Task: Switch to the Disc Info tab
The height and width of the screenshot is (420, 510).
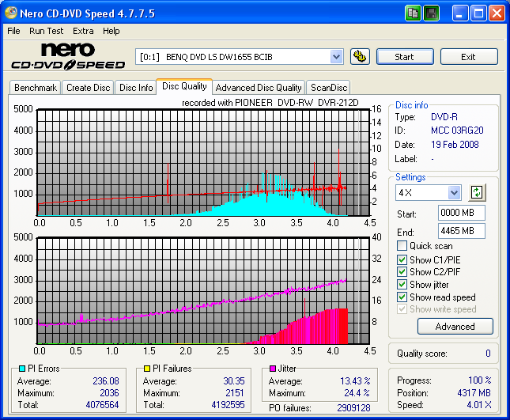Action: click(x=136, y=88)
